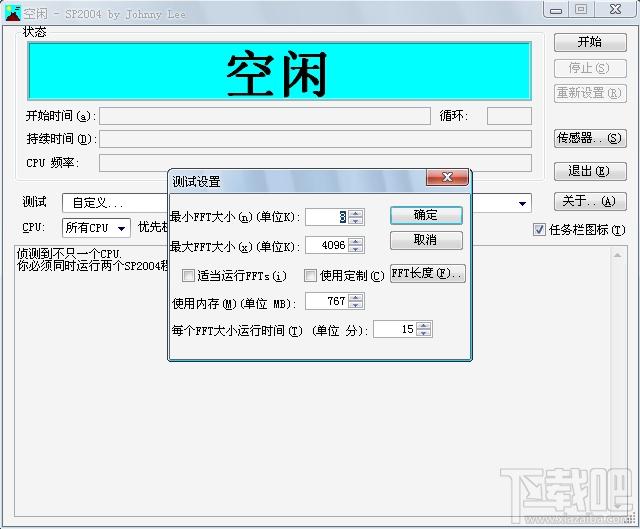The width and height of the screenshot is (640, 529).
Task: Click the 重新设置(R) reset button
Action: click(590, 93)
